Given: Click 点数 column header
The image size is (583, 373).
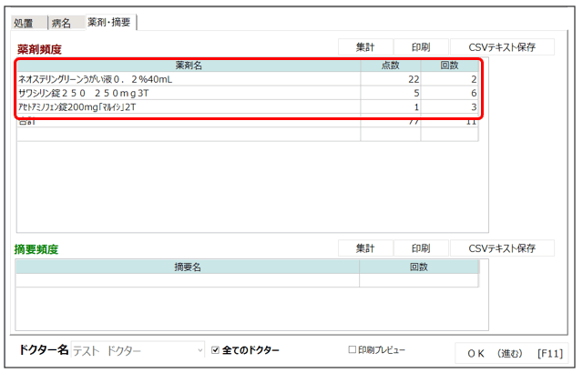Looking at the screenshot, I should coord(390,65).
